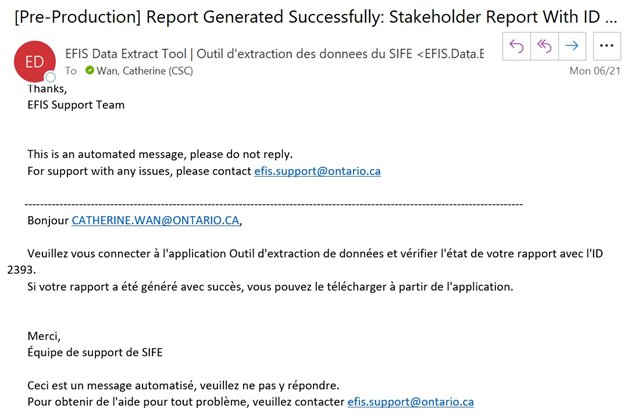Open the efis.support@ontario.ca link under English message
The image size is (624, 419).
pyautogui.click(x=318, y=171)
